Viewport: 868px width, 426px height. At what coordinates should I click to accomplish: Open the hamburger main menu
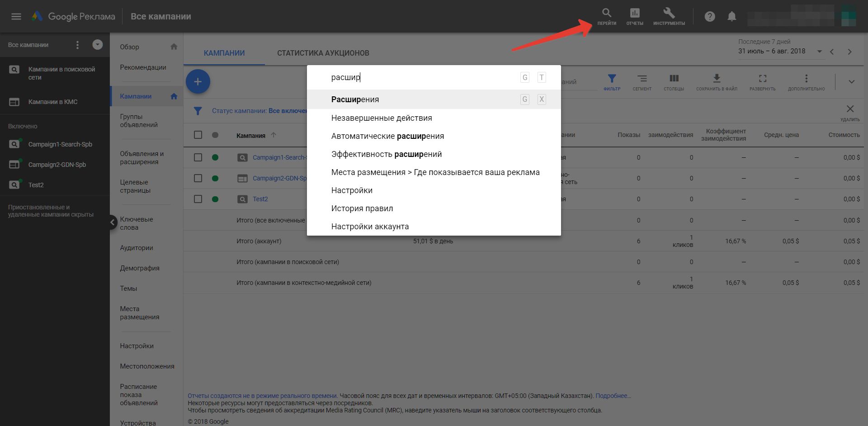[x=16, y=16]
